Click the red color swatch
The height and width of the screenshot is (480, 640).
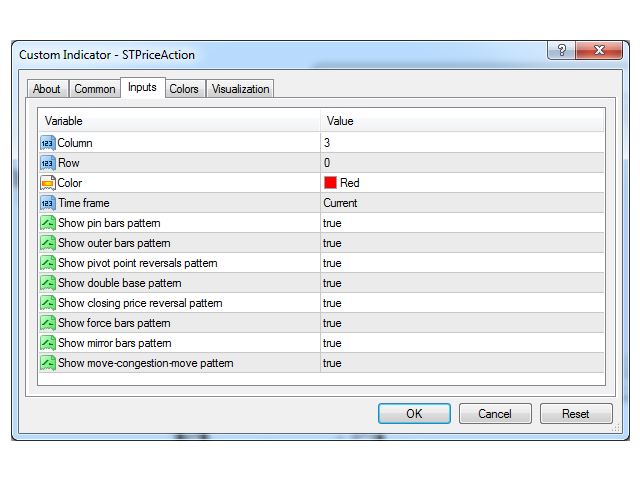click(330, 183)
